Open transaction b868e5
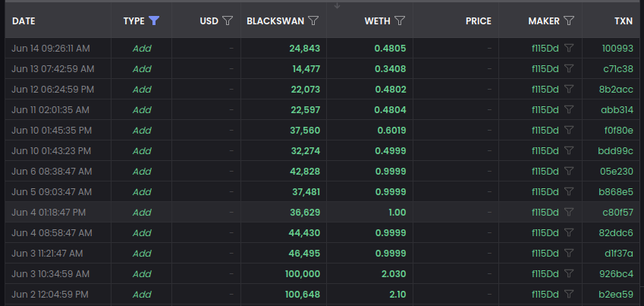644x306 pixels. click(616, 192)
